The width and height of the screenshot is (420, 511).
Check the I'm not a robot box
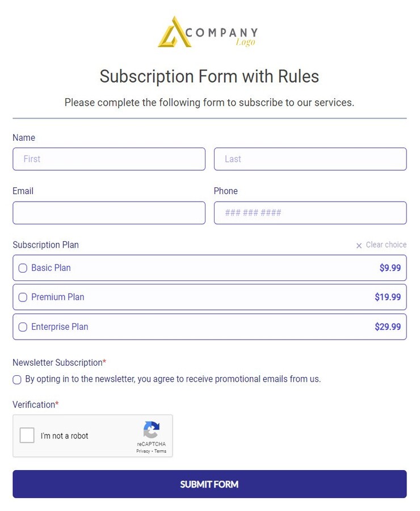click(26, 435)
